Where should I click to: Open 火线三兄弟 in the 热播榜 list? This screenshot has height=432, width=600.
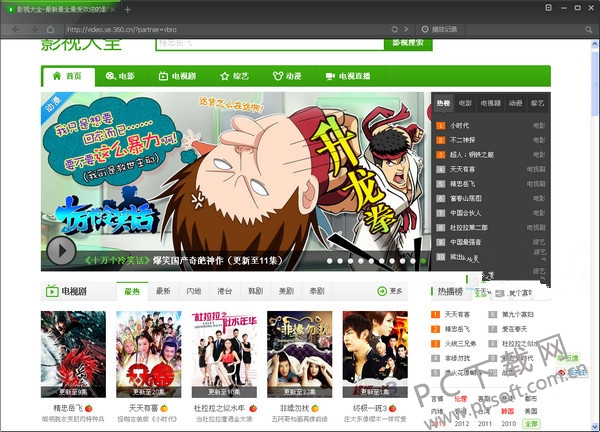(x=460, y=344)
